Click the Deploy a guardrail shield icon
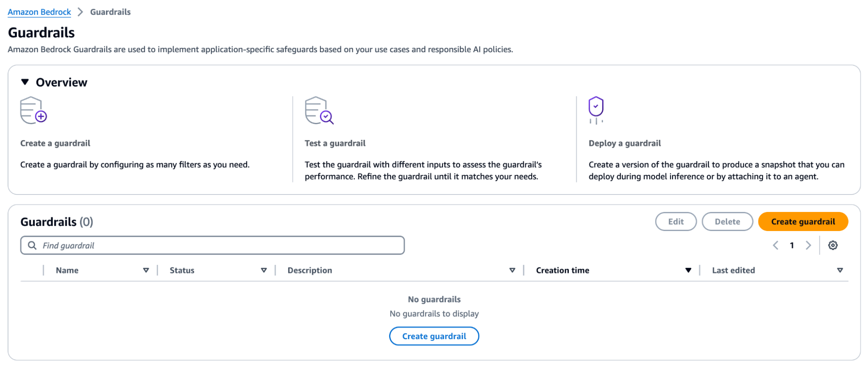868x390 pixels. click(x=596, y=109)
